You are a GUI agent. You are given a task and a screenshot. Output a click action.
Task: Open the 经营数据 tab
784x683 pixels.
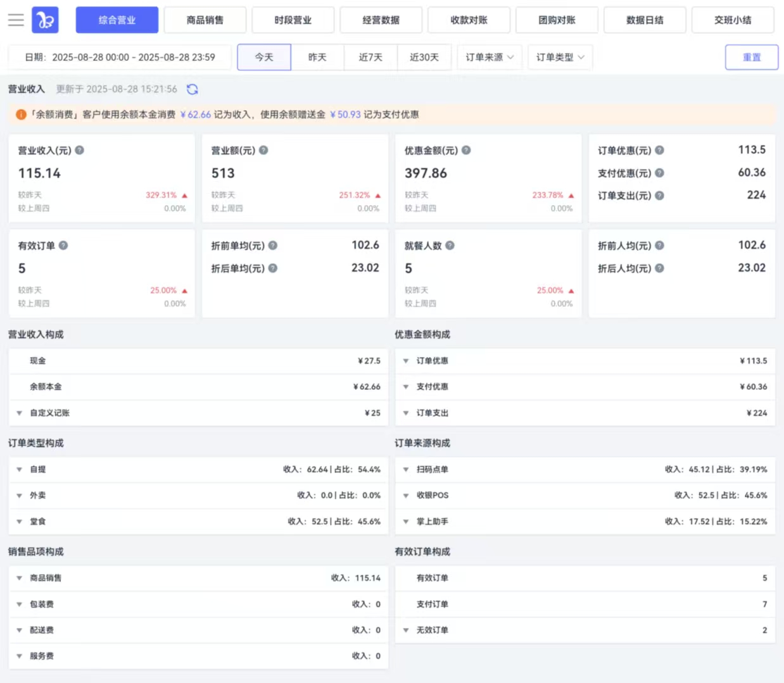coord(381,20)
